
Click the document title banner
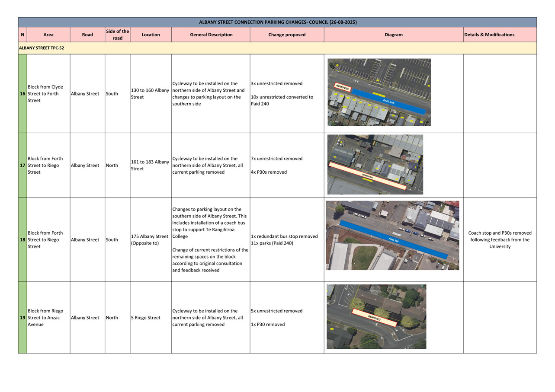pyautogui.click(x=277, y=22)
